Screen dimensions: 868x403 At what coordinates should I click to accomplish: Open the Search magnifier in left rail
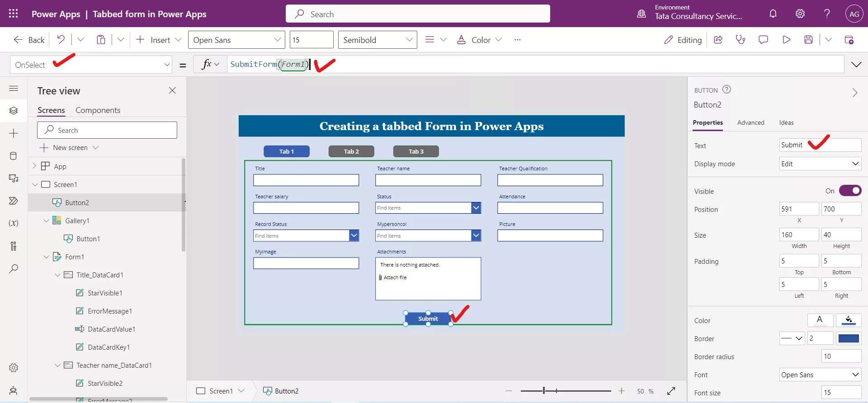coord(14,268)
